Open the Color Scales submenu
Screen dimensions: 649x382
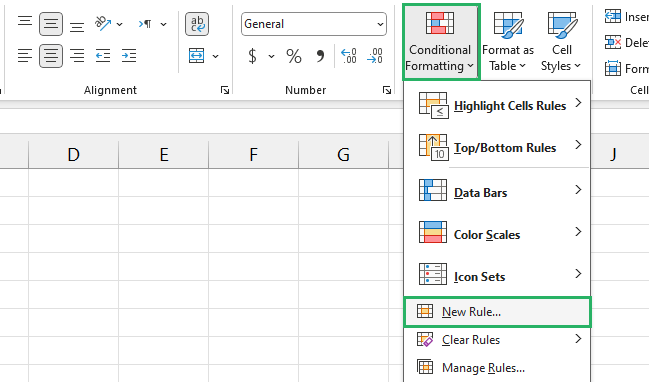tap(497, 234)
